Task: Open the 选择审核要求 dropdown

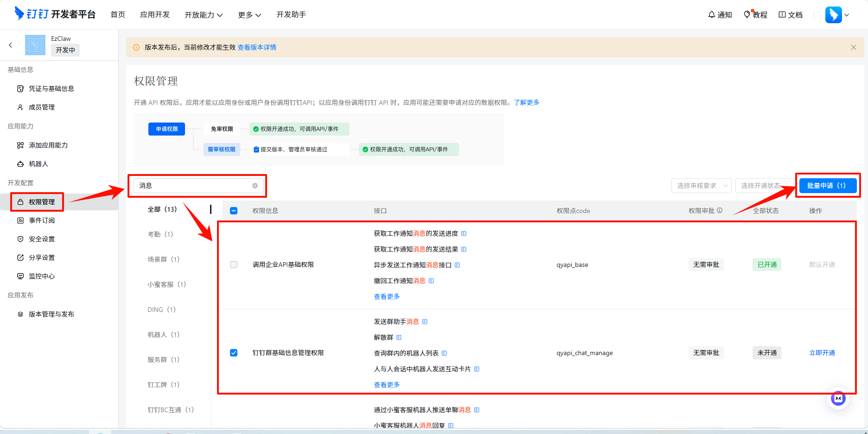Action: pos(701,186)
